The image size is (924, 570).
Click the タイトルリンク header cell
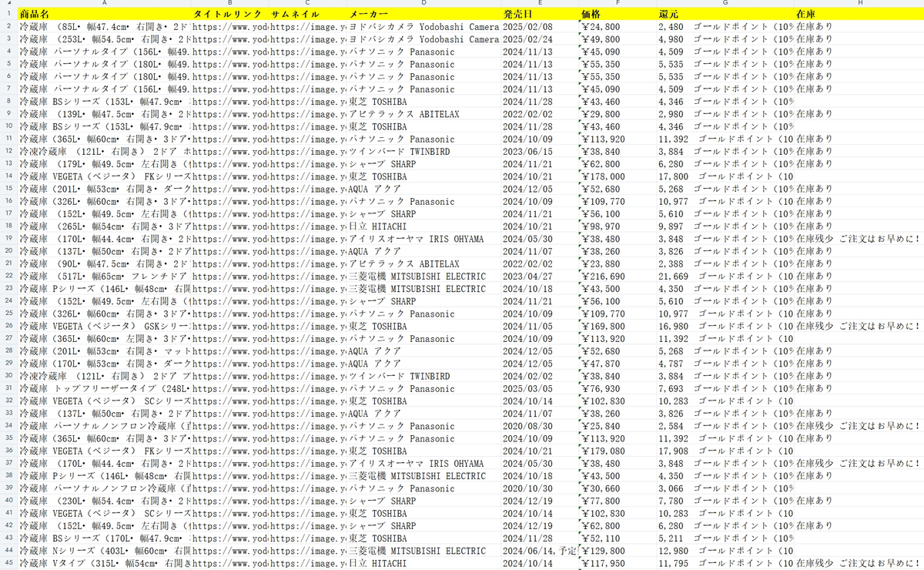tap(229, 14)
